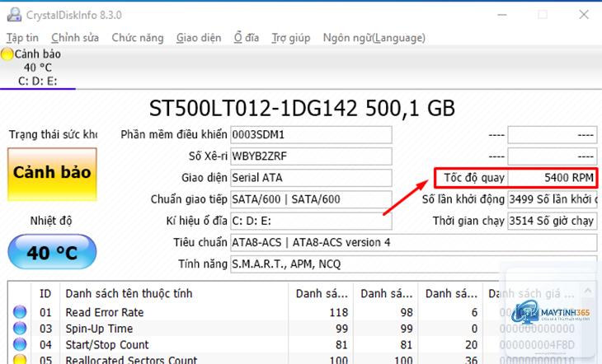Click the Trạng thái sức khỏe label
Image resolution: width=602 pixels, height=364 pixels.
(53, 134)
